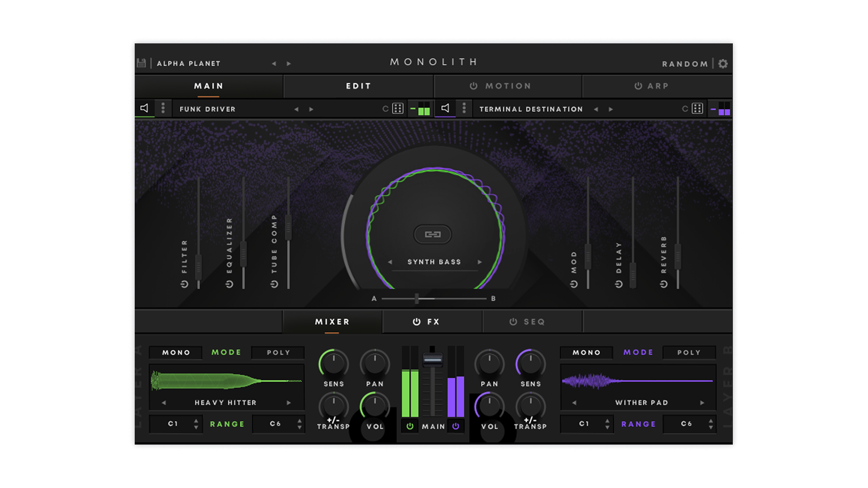Click the dice randomize icon for Terminal Destination

click(x=698, y=109)
